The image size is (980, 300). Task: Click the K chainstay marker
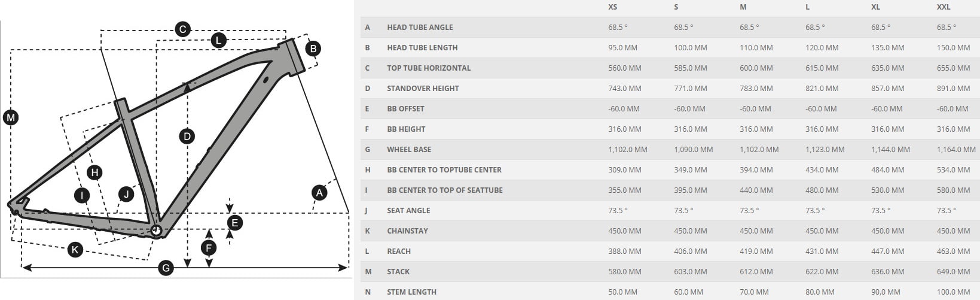[75, 249]
